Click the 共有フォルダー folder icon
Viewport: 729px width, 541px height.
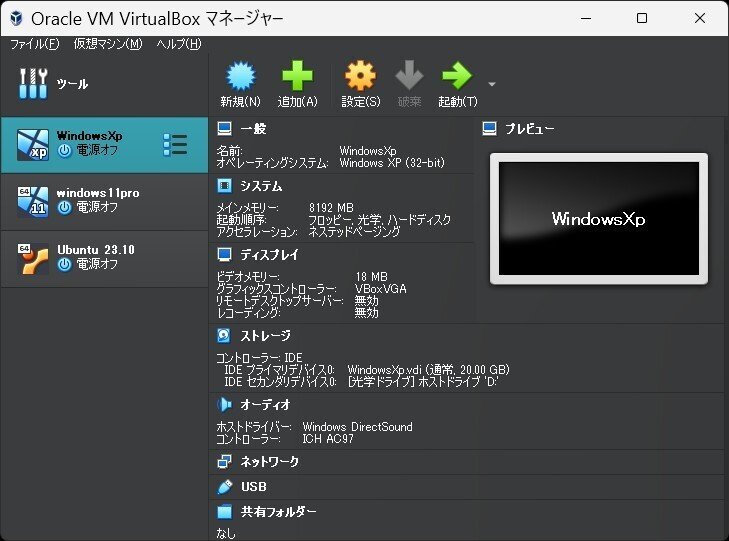225,512
